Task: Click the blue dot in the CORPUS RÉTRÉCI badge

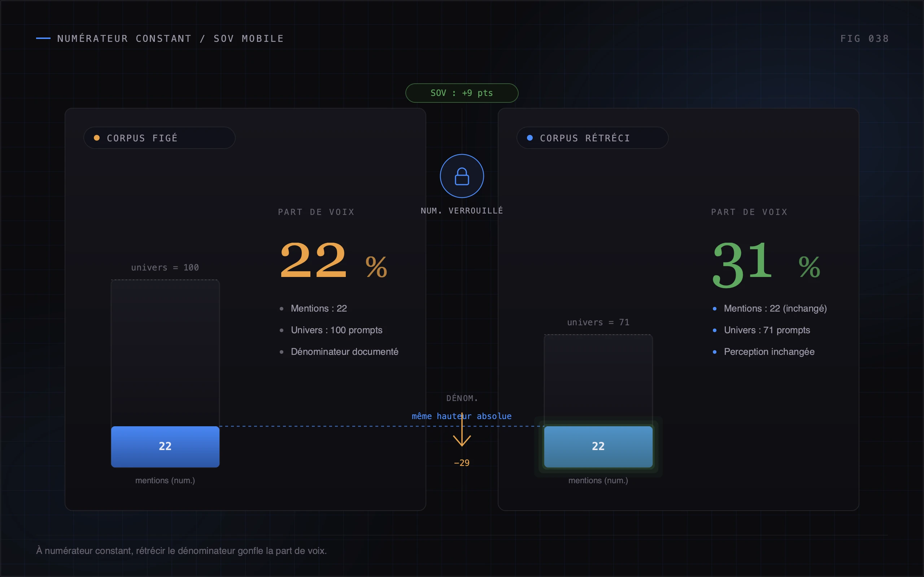Action: point(529,138)
